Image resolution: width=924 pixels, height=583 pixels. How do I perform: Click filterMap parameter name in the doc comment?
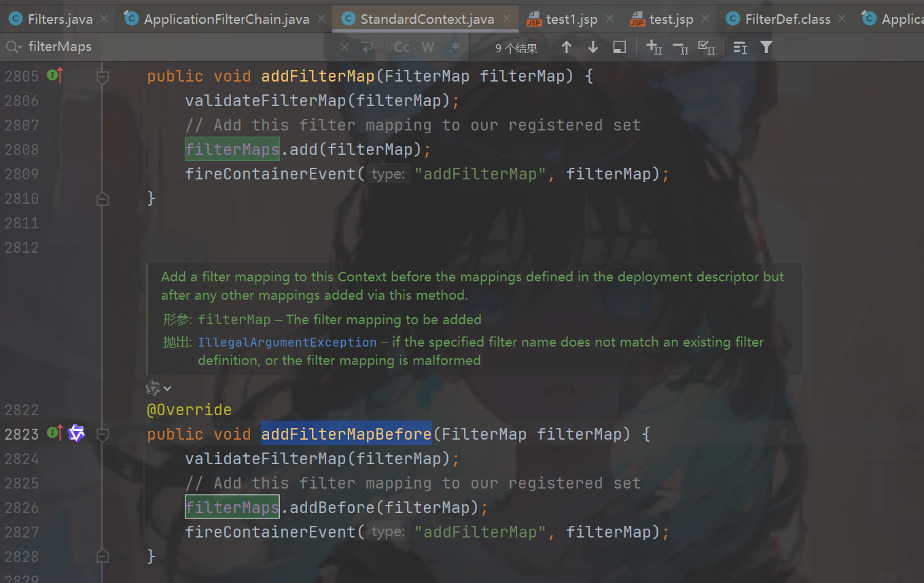coord(234,319)
